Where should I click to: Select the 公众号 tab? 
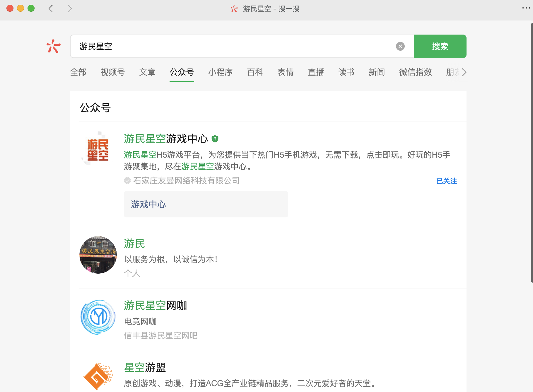point(182,72)
